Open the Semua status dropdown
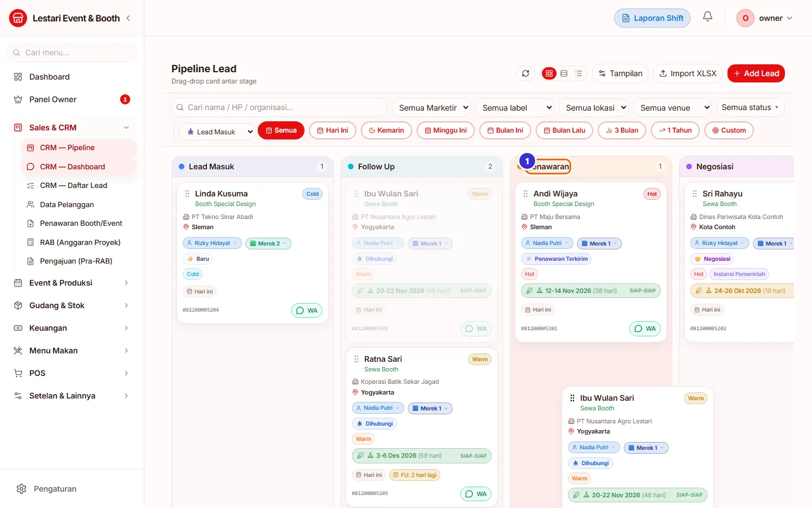Screen dimensions: 812x508 pos(750,107)
